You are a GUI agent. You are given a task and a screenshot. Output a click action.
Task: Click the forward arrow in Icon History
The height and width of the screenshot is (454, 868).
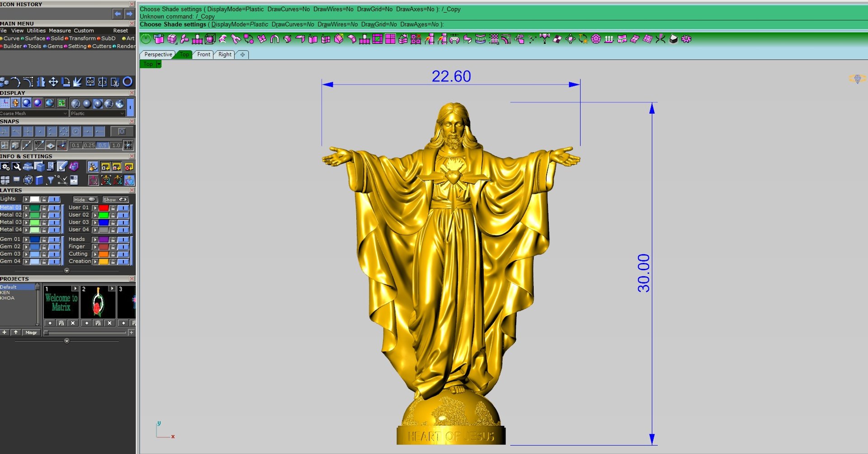pos(129,14)
